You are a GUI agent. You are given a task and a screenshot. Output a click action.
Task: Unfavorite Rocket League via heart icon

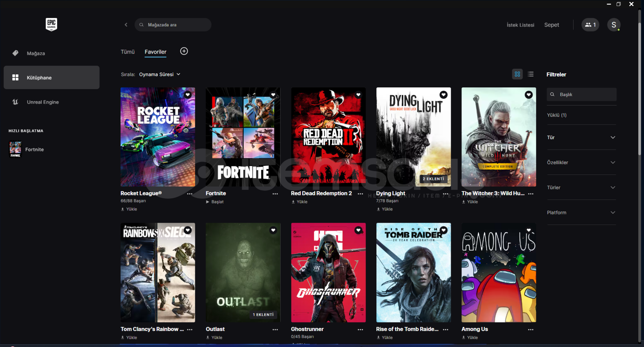[x=188, y=95]
